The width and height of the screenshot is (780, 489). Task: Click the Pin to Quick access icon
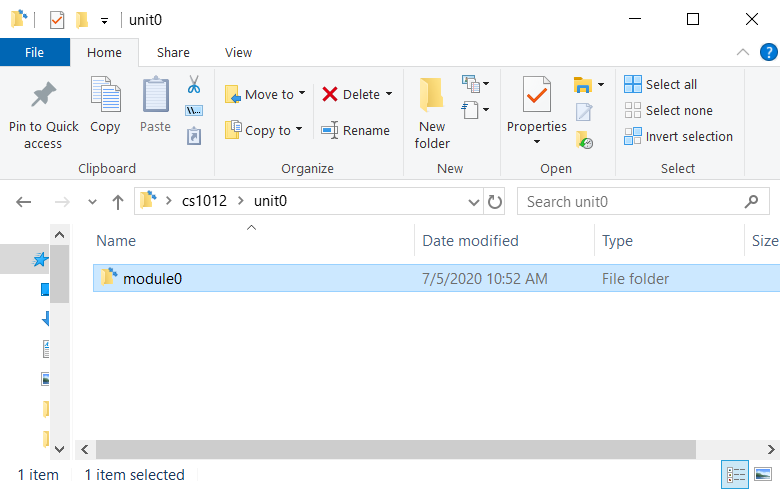pyautogui.click(x=43, y=98)
